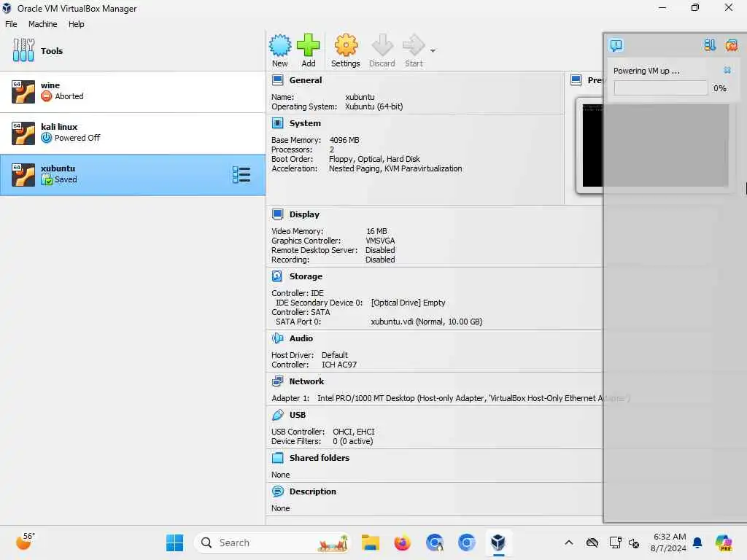Click the VMSVGA graphics controller value
Screen dimensions: 747x560
380,241
